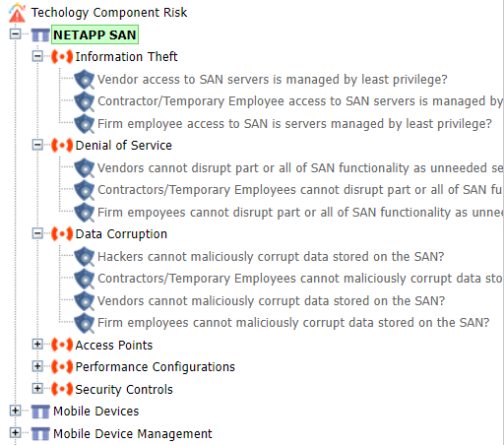This screenshot has width=504, height=445.
Task: Select the Techology Component Risk root label
Action: pos(109,13)
